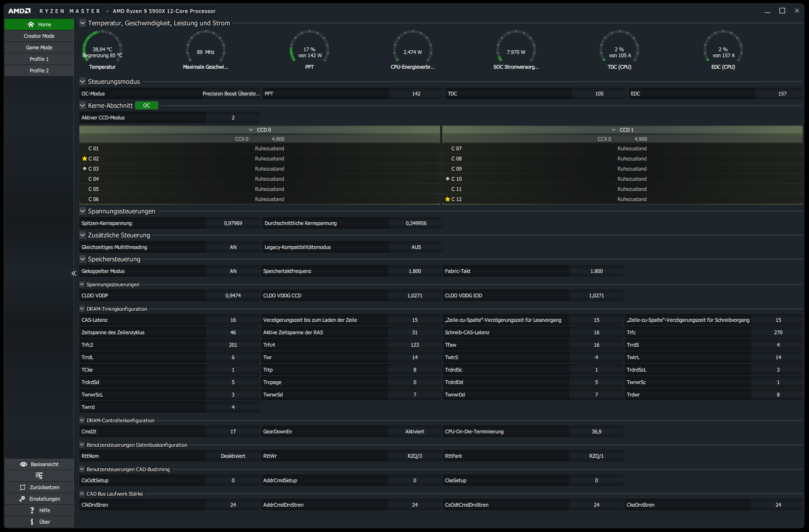Click the Cmd2t value 1T
Viewport: 809px width, 532px height.
233,432
